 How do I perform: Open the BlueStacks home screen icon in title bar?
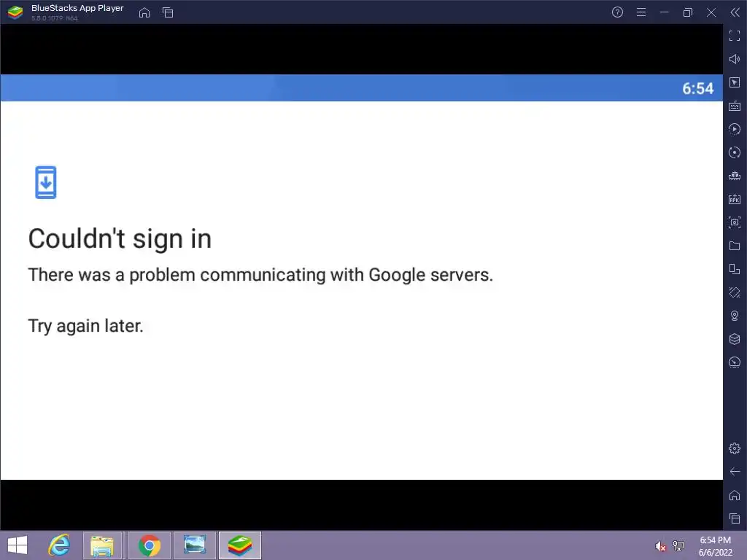(144, 12)
